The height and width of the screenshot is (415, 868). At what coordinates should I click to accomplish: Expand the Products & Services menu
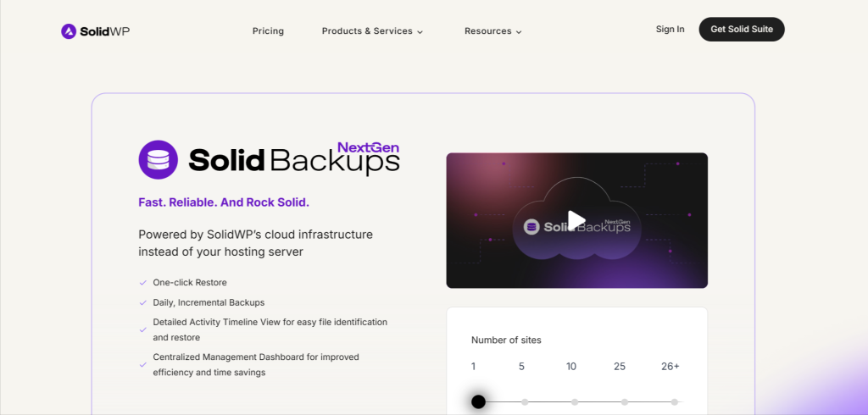(x=372, y=31)
